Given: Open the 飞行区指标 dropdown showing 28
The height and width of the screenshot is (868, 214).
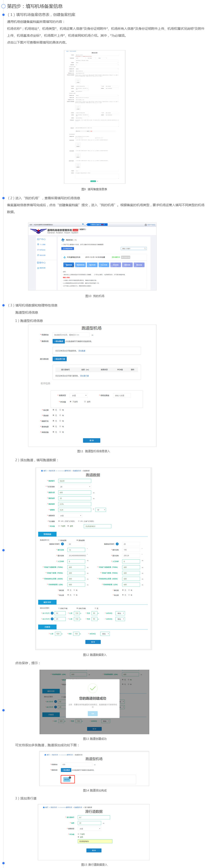Looking at the screenshot, I should (75, 487).
